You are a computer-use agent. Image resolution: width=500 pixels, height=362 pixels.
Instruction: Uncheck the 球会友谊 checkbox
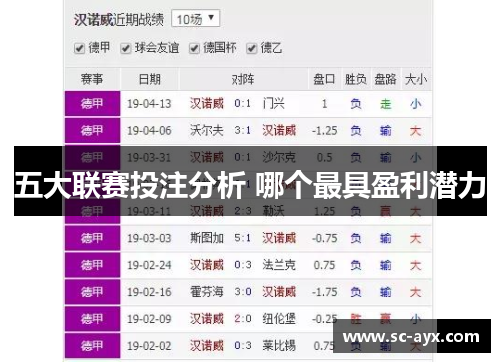[x=125, y=48]
